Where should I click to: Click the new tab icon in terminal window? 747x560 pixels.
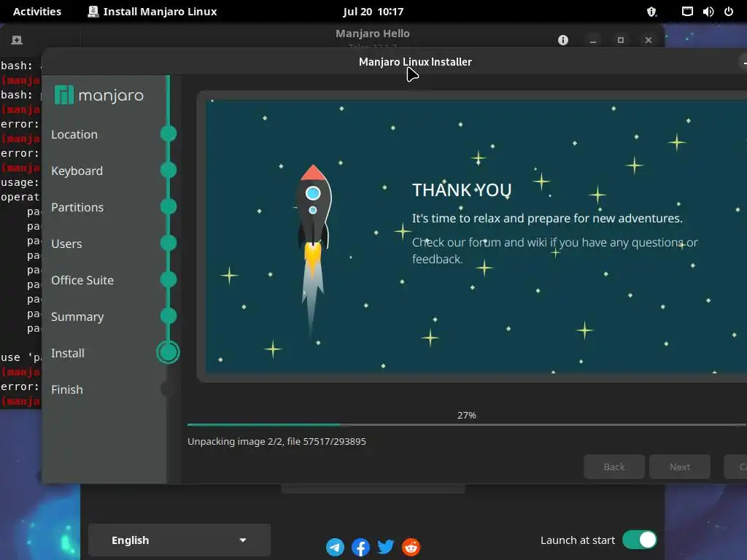(x=17, y=40)
